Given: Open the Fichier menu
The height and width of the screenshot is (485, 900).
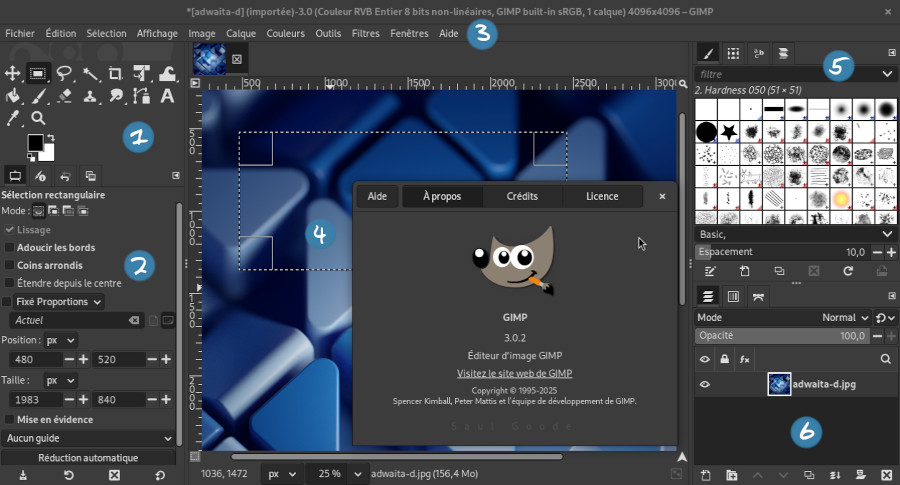Looking at the screenshot, I should click(20, 33).
